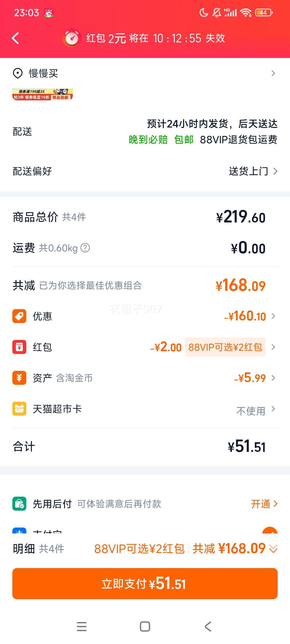
Task: Tap the promotional coupon banner thumbnail
Action: tap(42, 94)
